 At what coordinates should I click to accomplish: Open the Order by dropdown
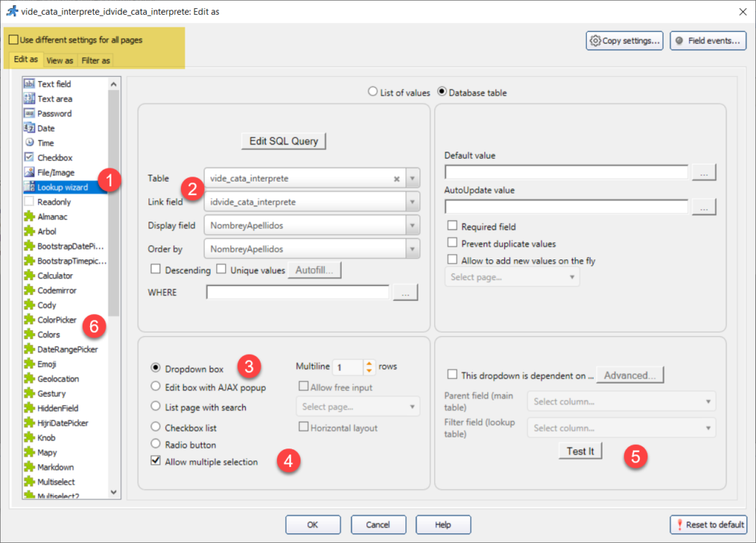coord(412,249)
